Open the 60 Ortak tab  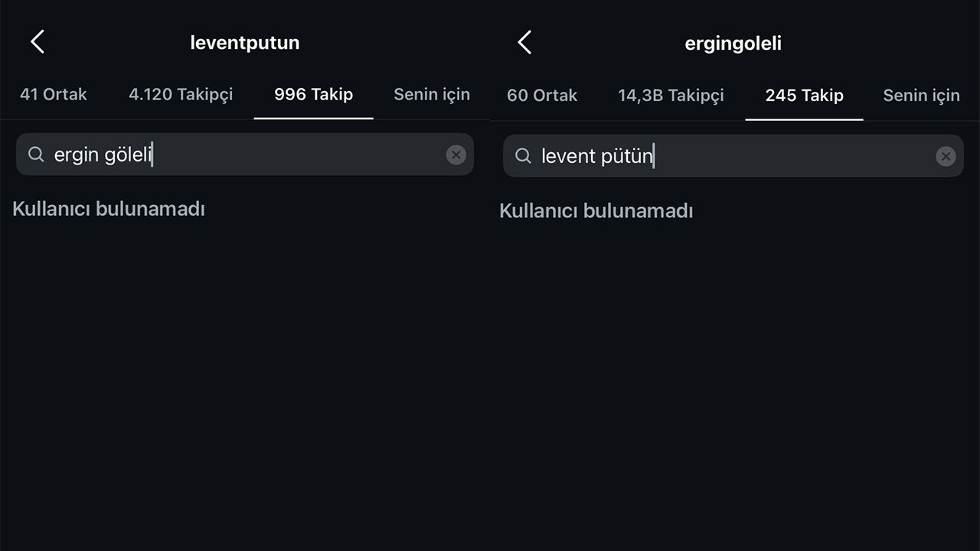(x=542, y=96)
